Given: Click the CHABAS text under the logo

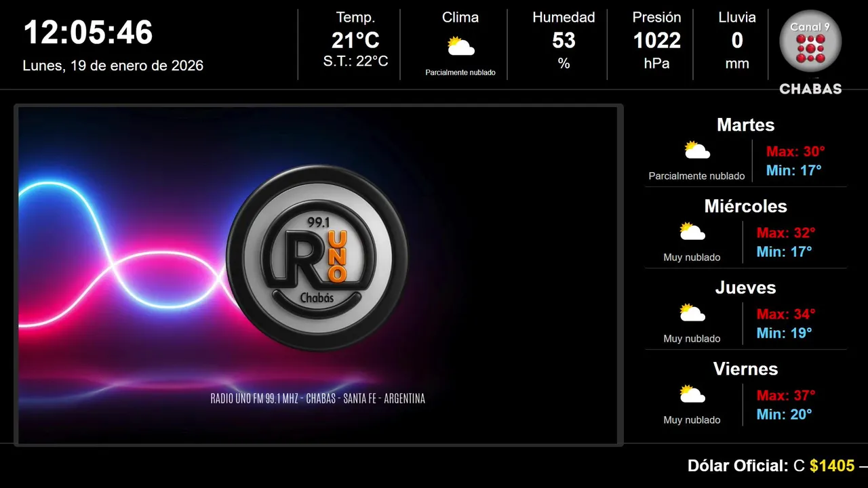Looking at the screenshot, I should click(x=810, y=89).
